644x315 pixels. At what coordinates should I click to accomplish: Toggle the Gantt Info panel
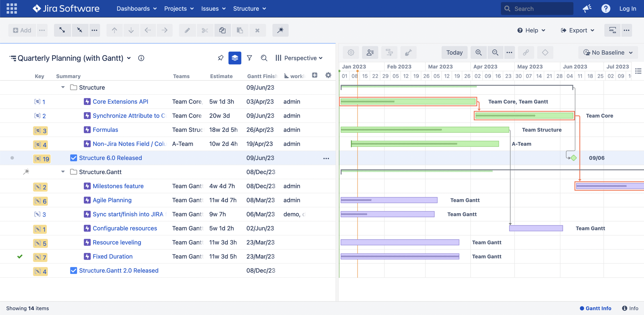595,308
